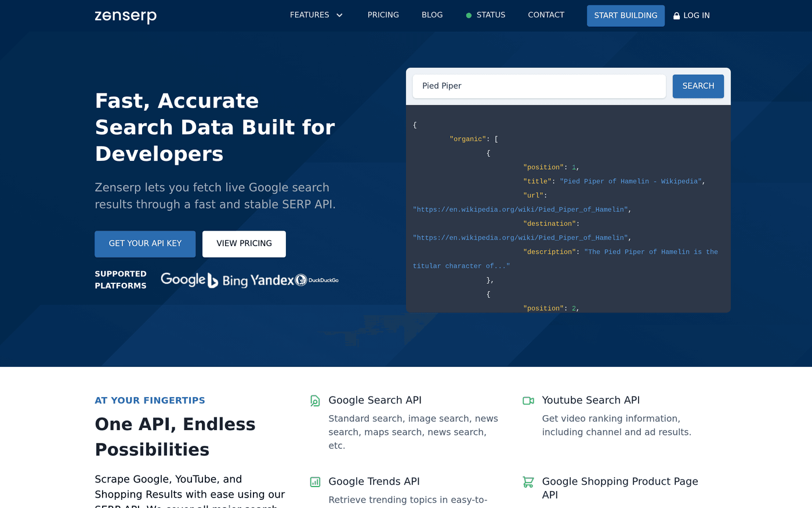
Task: Go to the Blog page
Action: click(x=432, y=15)
